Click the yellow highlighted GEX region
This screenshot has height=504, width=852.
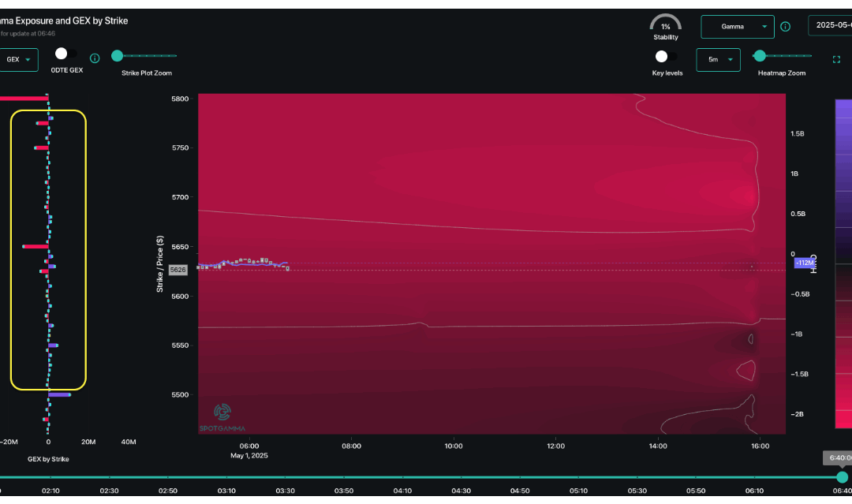[47, 251]
